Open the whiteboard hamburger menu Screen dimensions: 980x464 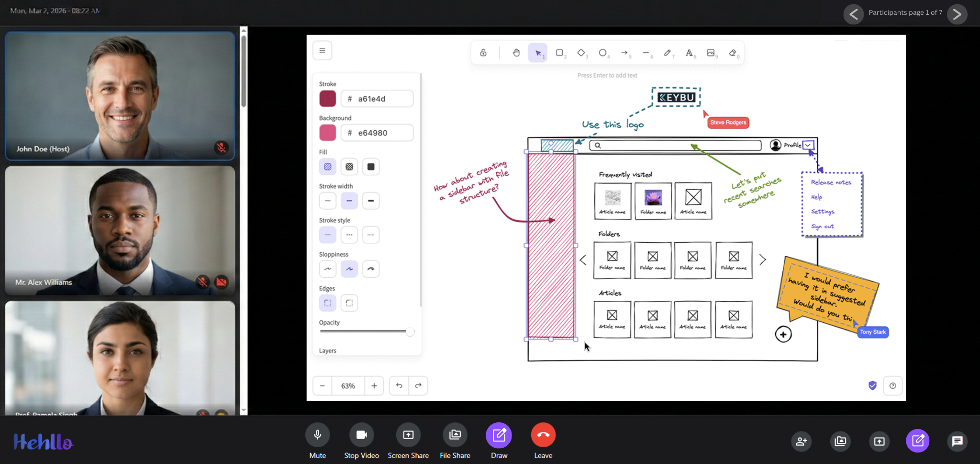click(x=322, y=50)
